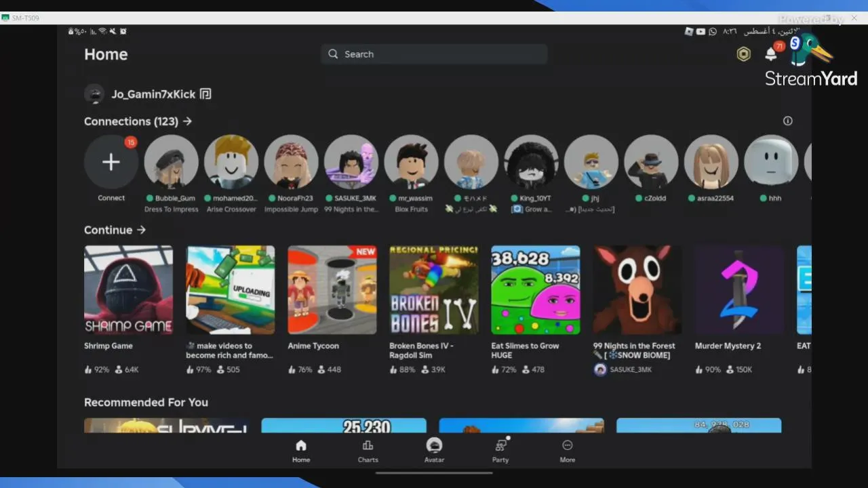Open the Connections info icon
This screenshot has height=488, width=868.
point(787,121)
